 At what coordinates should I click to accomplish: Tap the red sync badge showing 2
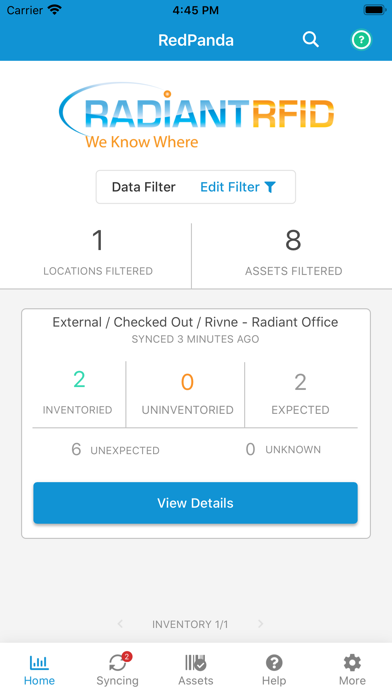coord(127,656)
